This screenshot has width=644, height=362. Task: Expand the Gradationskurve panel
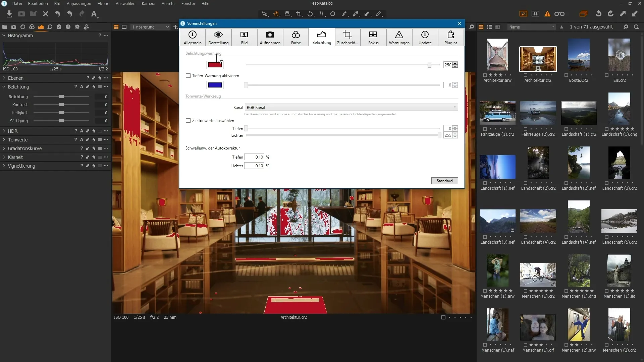coord(4,148)
